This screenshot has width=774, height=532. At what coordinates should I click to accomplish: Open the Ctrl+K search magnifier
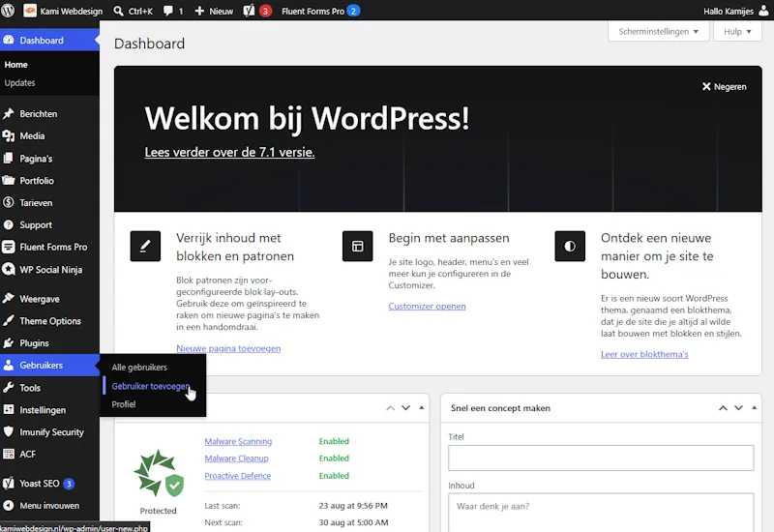tap(118, 11)
